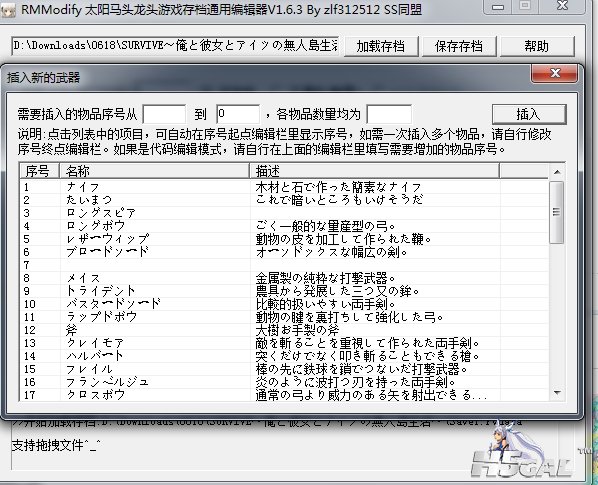Sort by the 序号 column header
598x485 pixels.
39,171
